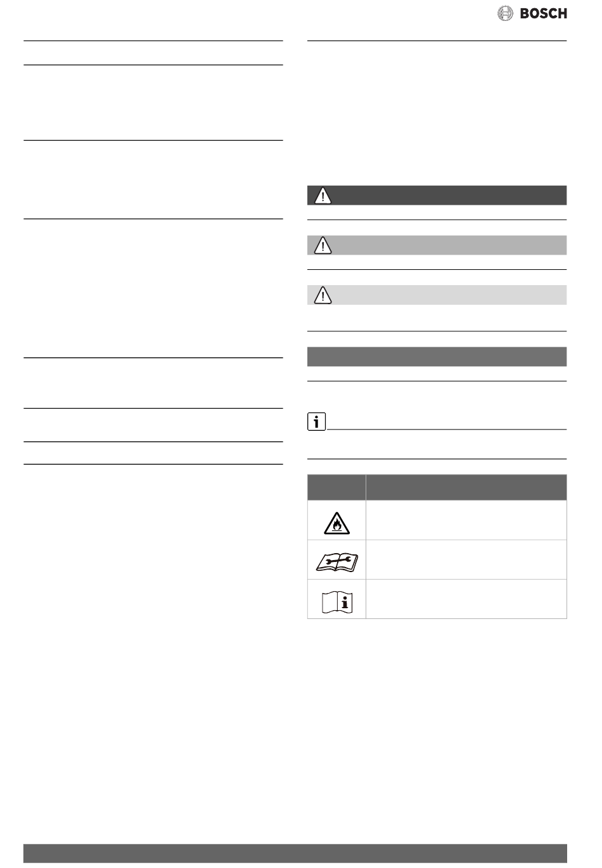Screen dimensions: 602x868
Task: Click the flammable hazard triangle symbol
Action: pyautogui.click(x=336, y=521)
